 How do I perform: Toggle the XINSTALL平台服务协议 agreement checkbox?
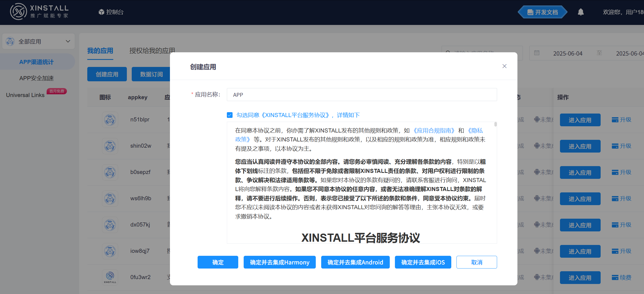tap(230, 115)
